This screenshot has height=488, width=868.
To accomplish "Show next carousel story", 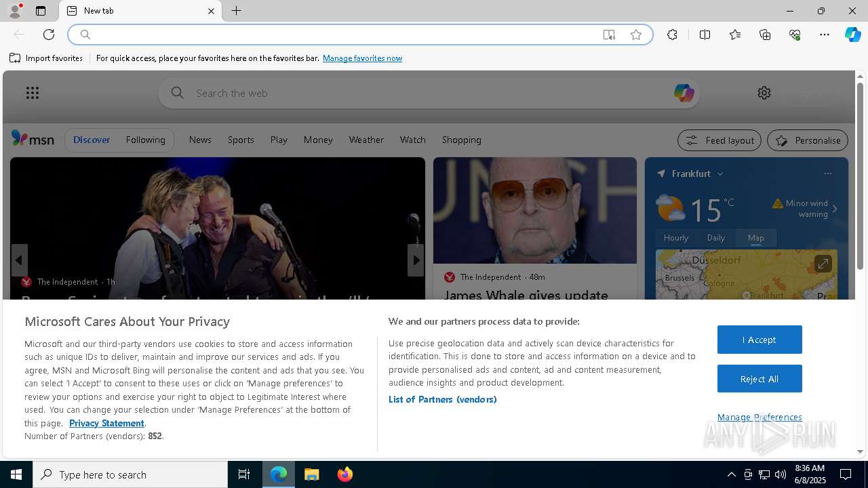I will (416, 260).
